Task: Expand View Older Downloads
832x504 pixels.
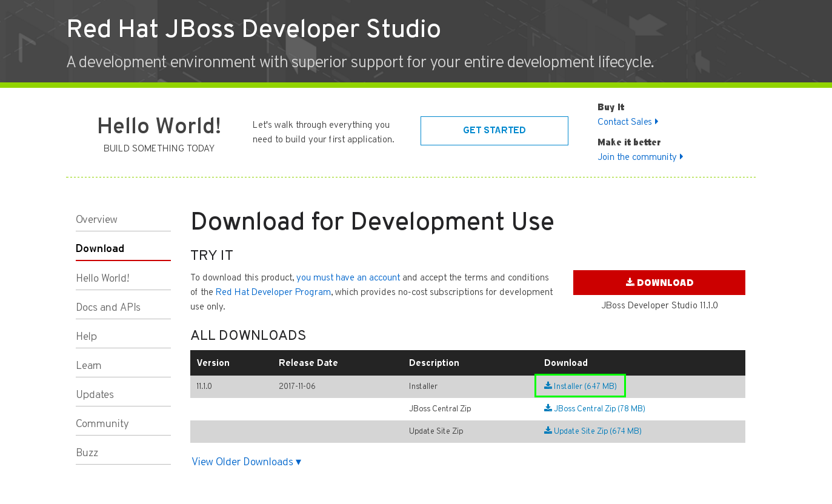Action: point(246,462)
